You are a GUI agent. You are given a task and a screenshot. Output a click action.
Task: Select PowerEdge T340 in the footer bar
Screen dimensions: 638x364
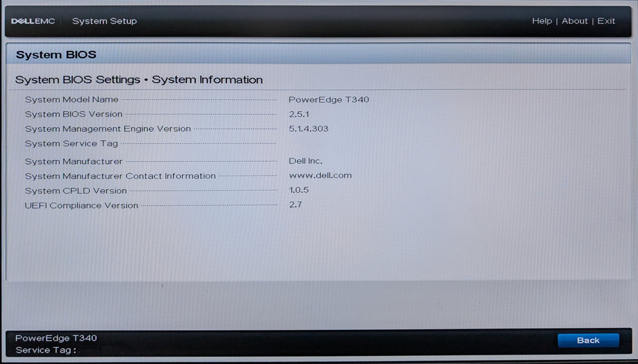56,338
